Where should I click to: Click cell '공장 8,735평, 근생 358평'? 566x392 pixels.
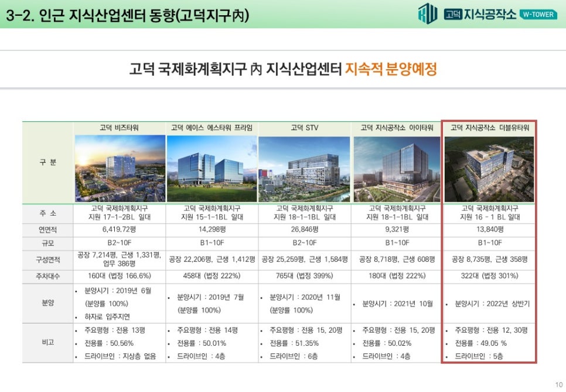coord(490,260)
